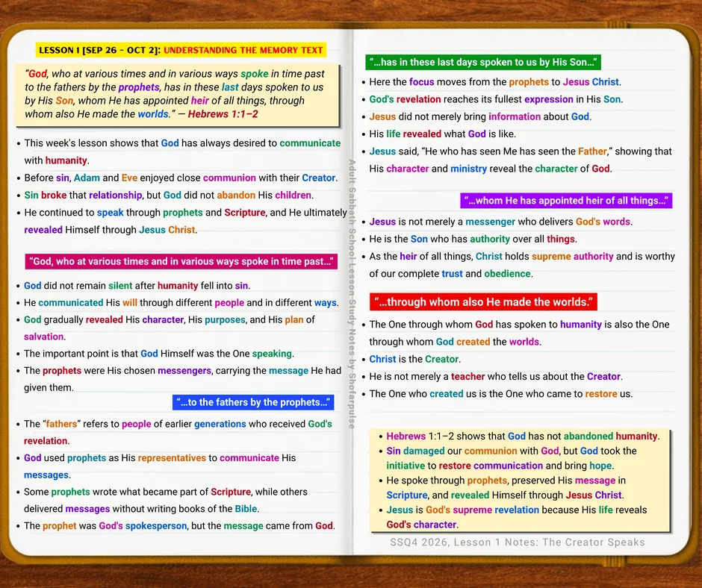Click the bullet starting 'This week's lesson shows'
702x588 pixels.
coord(182,151)
